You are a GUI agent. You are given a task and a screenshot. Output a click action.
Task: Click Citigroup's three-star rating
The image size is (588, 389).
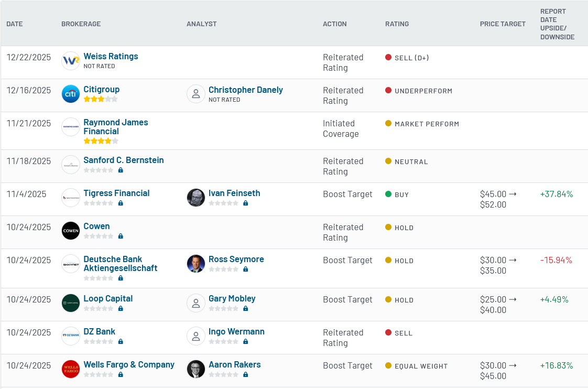101,99
